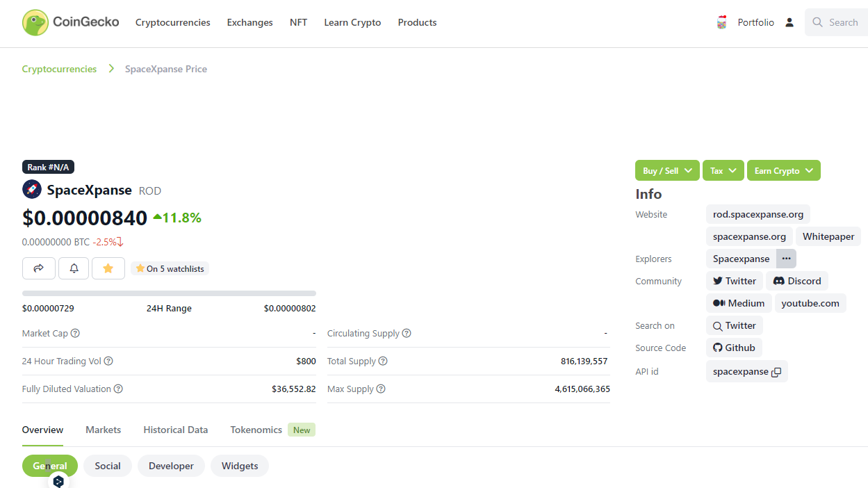868x488 pixels.
Task: Open the Market Cap info question mark
Action: 75,333
